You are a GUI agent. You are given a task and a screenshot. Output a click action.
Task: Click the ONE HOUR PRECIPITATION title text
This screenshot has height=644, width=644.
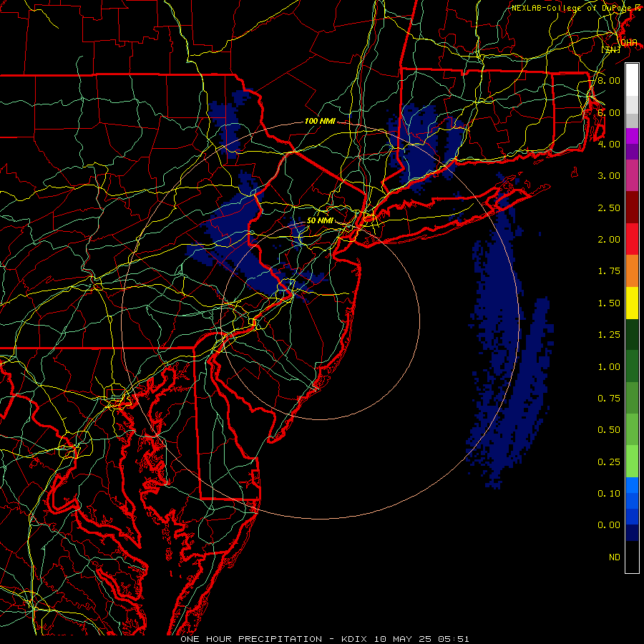point(251,639)
